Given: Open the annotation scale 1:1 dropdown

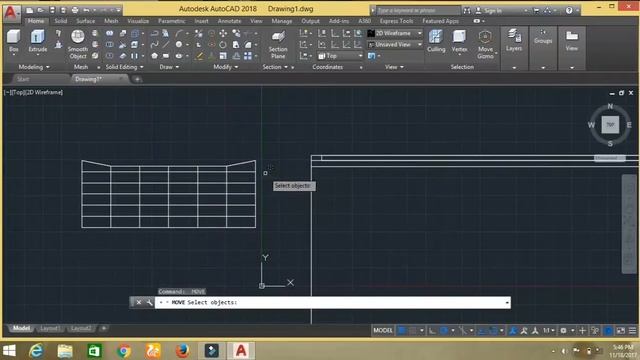Looking at the screenshot, I should click(x=549, y=331).
